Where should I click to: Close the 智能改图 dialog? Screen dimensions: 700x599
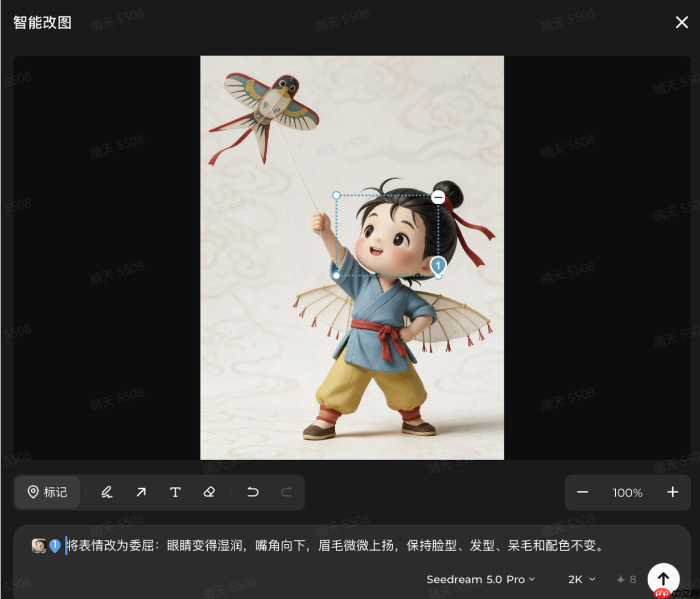[681, 22]
